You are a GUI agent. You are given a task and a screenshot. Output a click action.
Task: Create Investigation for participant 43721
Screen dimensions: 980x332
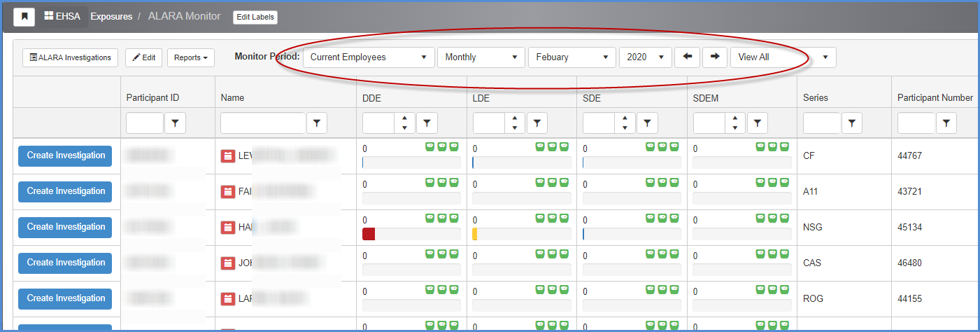(x=65, y=191)
